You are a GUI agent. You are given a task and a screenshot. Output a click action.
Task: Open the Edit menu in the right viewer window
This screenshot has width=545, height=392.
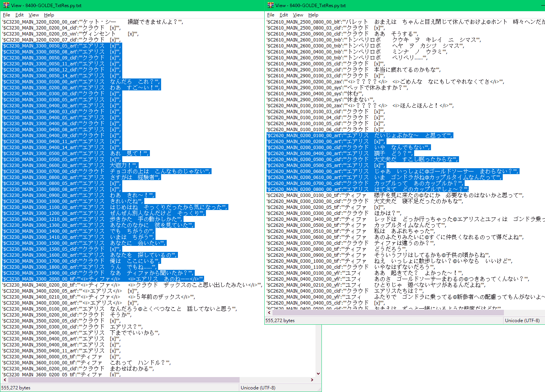(x=284, y=15)
